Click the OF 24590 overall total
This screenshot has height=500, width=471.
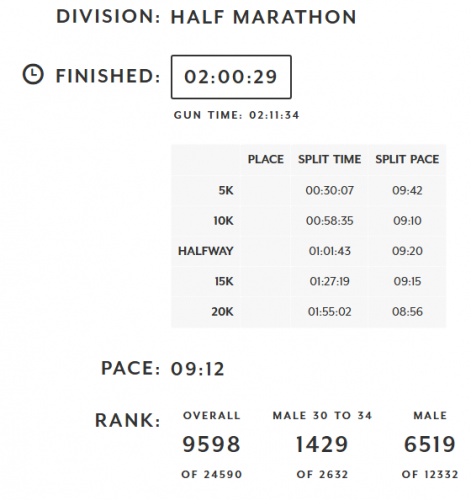[x=212, y=474]
